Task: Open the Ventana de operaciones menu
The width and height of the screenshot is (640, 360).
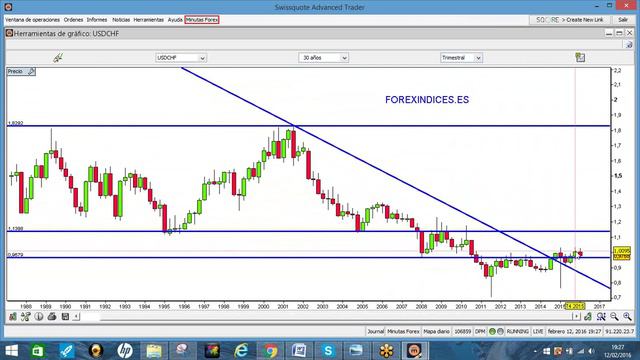Action: [32, 20]
